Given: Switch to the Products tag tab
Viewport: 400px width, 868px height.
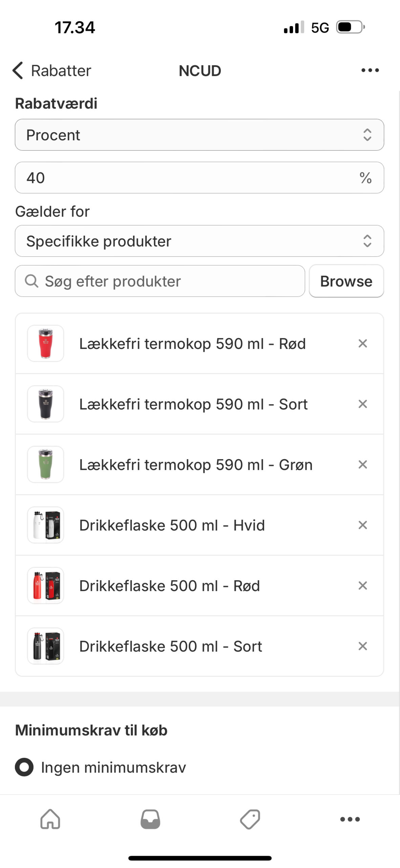Looking at the screenshot, I should coord(250,819).
